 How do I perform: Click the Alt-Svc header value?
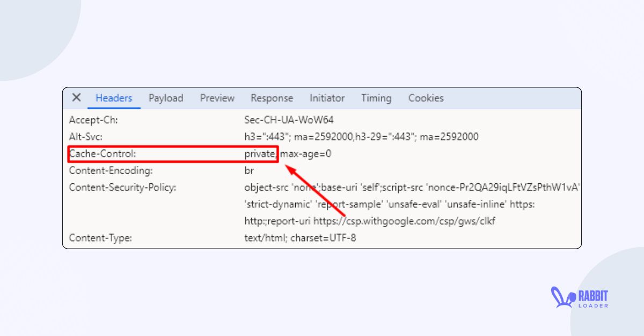360,137
